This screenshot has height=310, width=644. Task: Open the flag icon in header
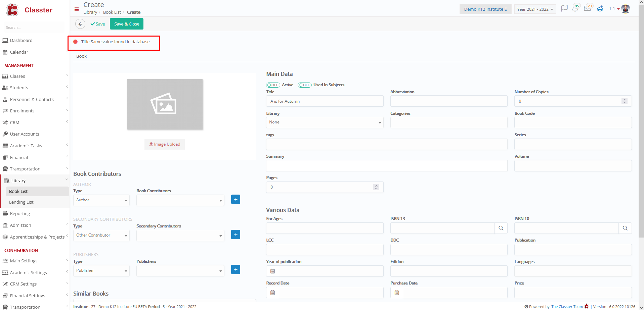(564, 8)
